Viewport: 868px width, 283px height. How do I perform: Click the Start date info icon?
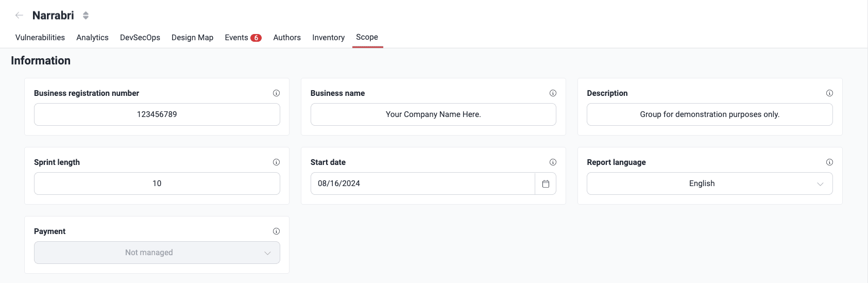[x=553, y=162]
